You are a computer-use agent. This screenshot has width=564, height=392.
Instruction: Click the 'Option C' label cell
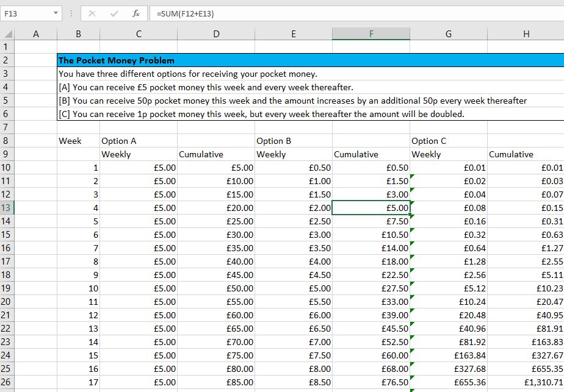[427, 141]
